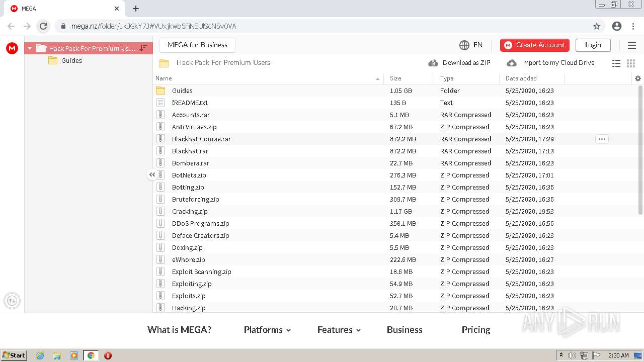Select the Deface Creators.zip file

(x=201, y=235)
